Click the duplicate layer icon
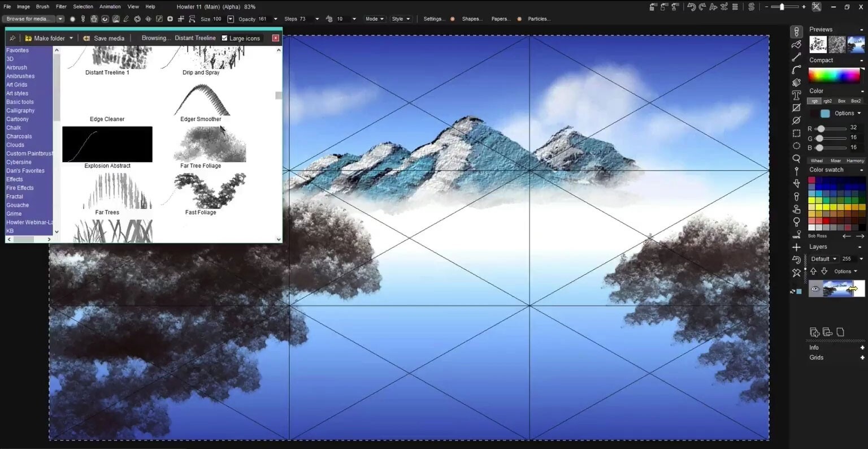 point(827,333)
